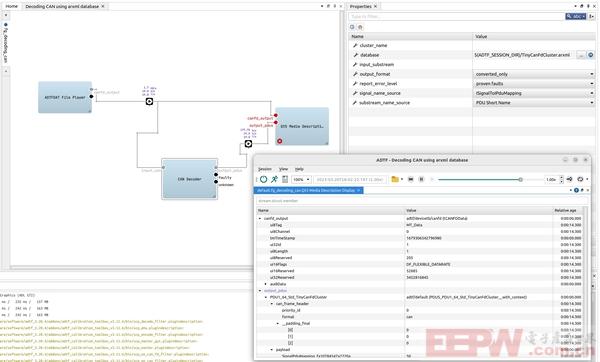Click the red error icon on DDL block

tap(280, 141)
